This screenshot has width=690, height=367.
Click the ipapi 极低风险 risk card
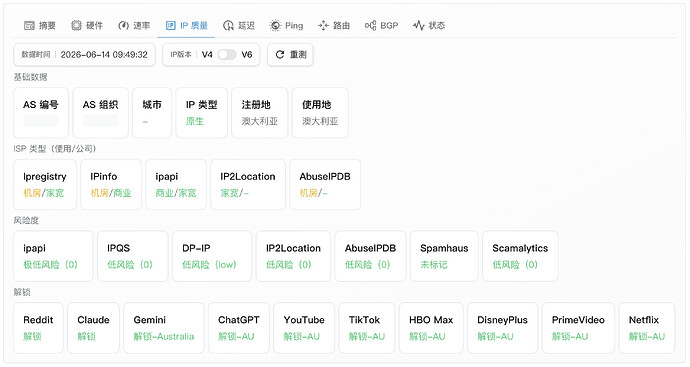tap(53, 256)
